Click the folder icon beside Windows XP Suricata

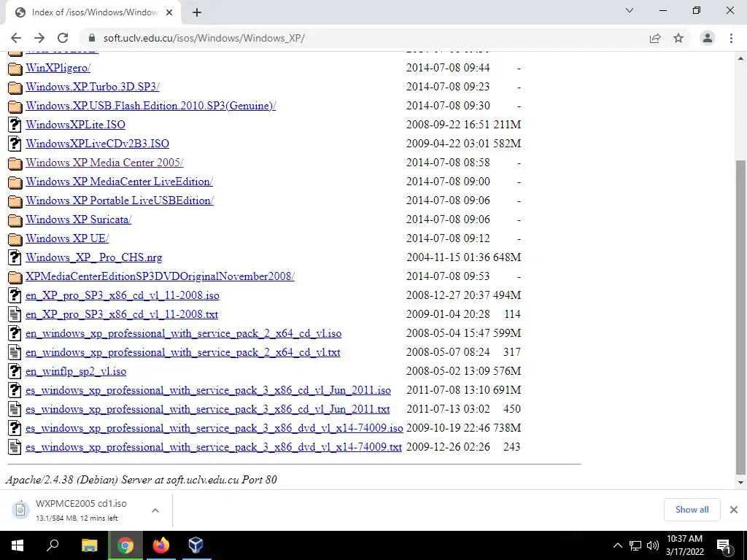[x=15, y=220]
